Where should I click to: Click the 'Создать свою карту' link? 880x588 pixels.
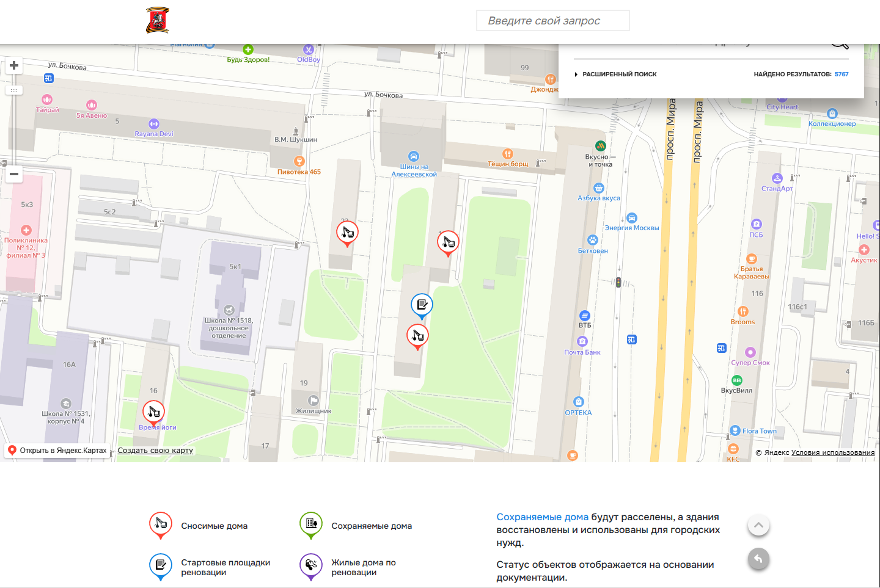pos(155,451)
